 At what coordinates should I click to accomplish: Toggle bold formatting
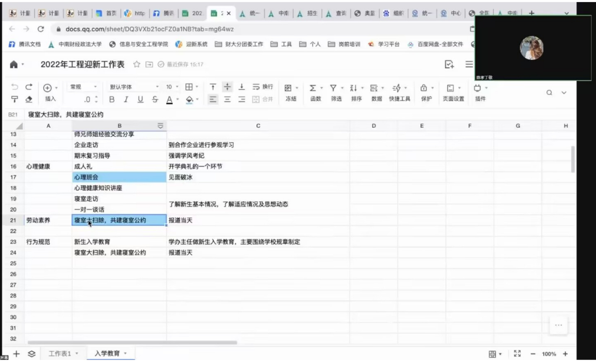(x=112, y=99)
